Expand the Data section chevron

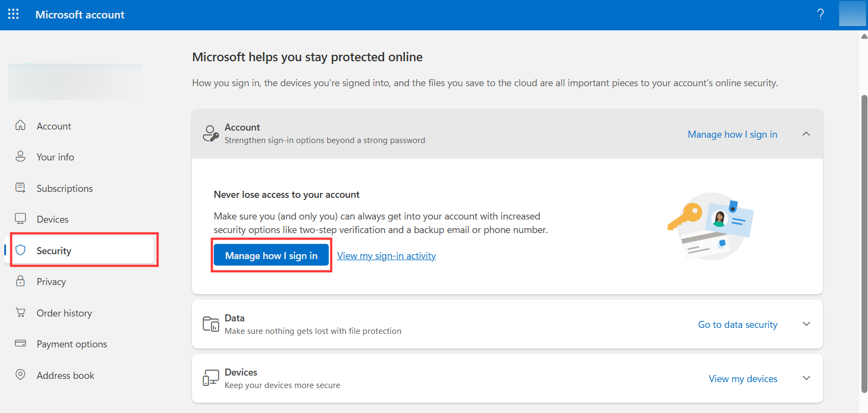[806, 324]
